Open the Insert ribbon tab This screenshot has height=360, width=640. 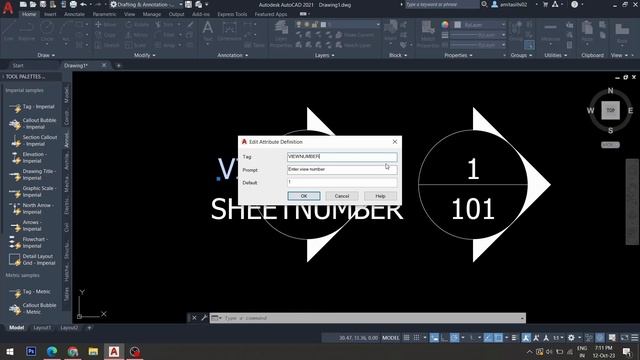click(x=50, y=14)
